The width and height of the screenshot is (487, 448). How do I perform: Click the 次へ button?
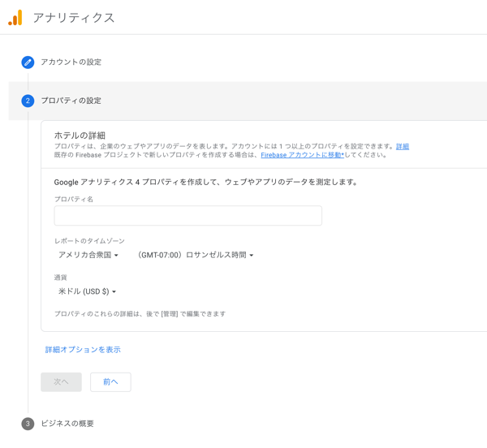coord(61,382)
